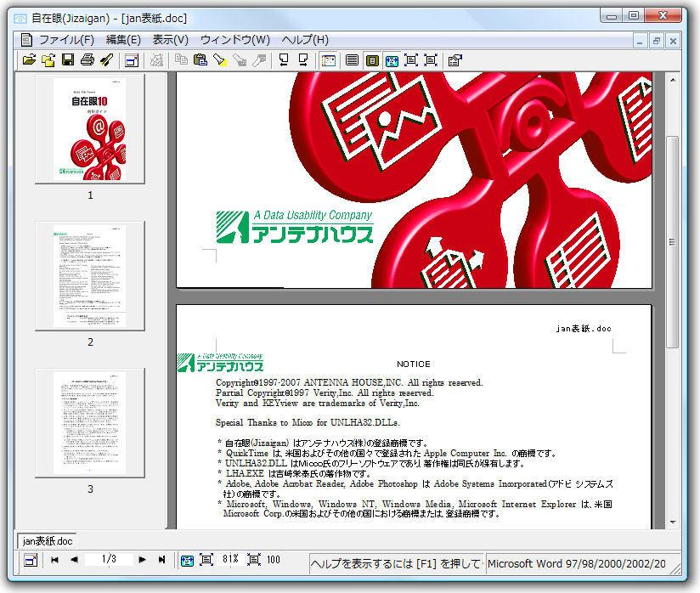
Task: Click the document icon left of the menu bar
Action: 27,40
